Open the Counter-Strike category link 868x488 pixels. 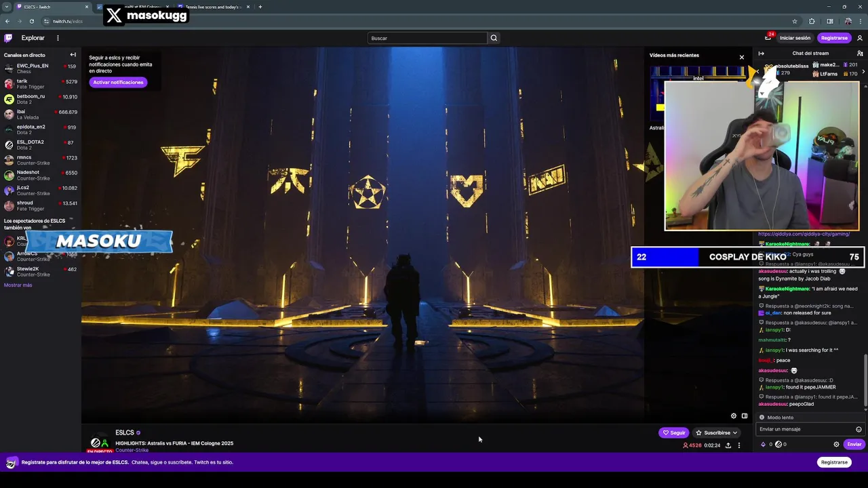coord(132,450)
